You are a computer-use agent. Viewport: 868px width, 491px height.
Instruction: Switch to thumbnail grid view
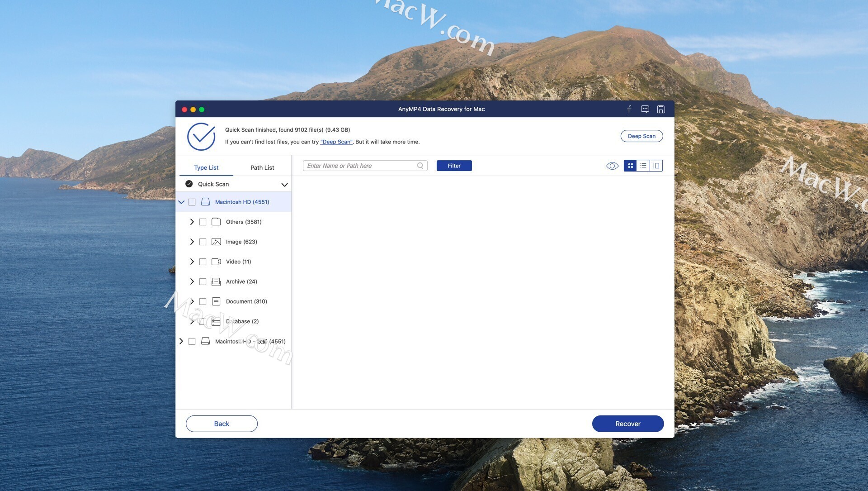(x=630, y=166)
